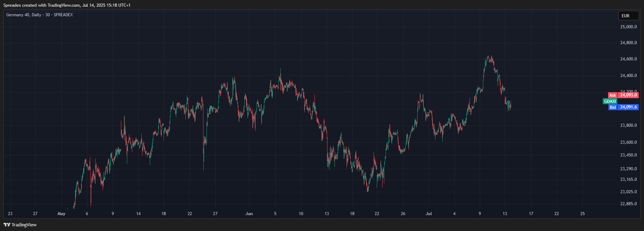
Task: Click the Ask price label 24,093.0
Action: pos(628,95)
